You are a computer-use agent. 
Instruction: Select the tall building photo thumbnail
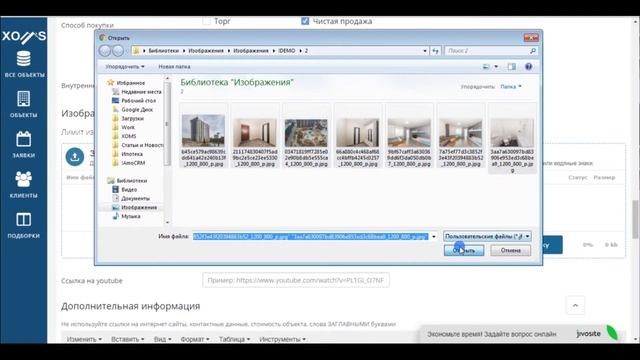203,131
